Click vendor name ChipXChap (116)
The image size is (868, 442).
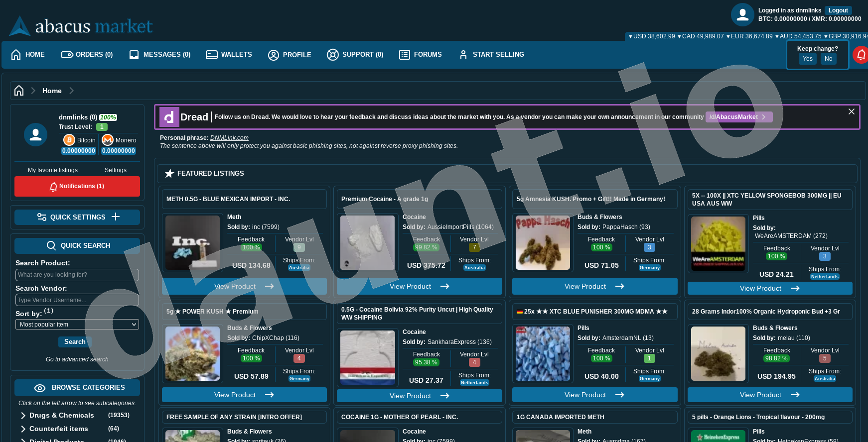coord(276,338)
